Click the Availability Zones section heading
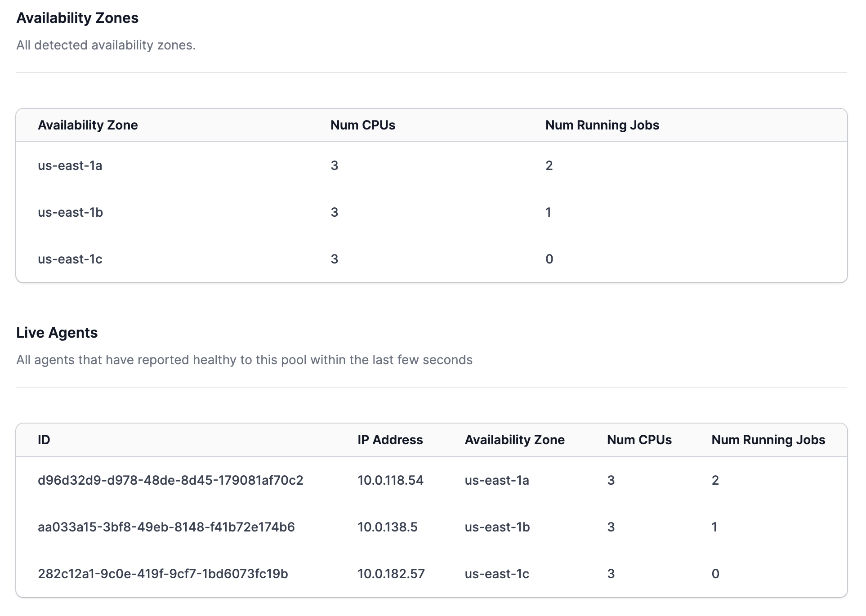 [77, 18]
